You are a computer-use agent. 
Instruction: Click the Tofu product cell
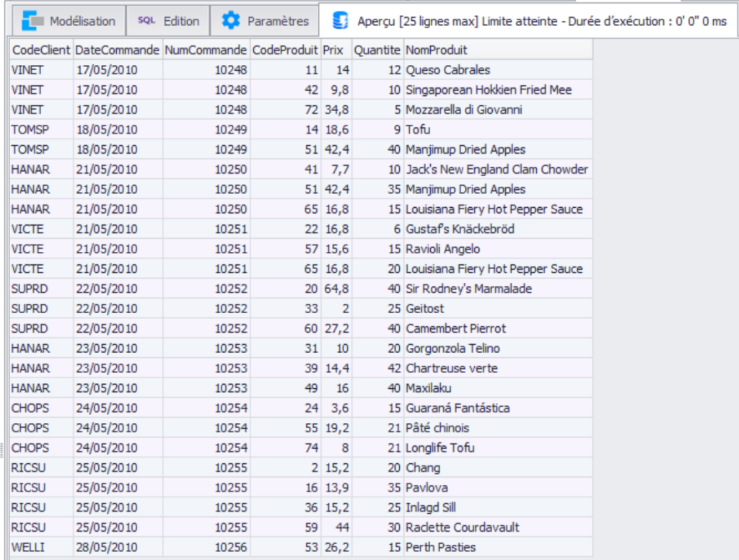[x=498, y=129]
